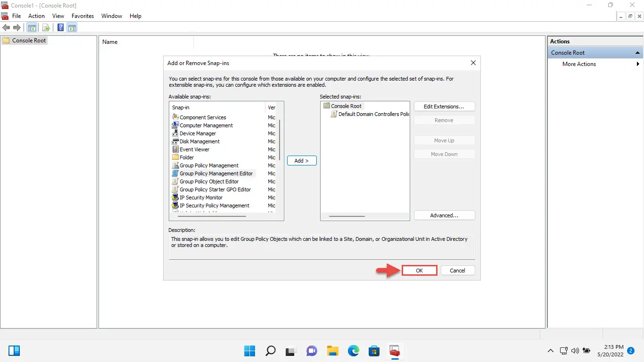Select the Device Manager snap-in
Image resolution: width=644 pixels, height=362 pixels.
coord(198,133)
